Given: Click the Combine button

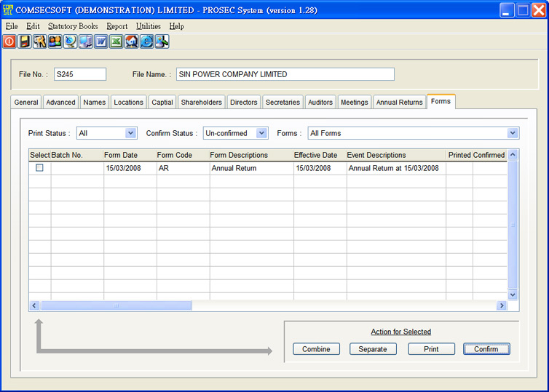Looking at the screenshot, I should coord(316,349).
